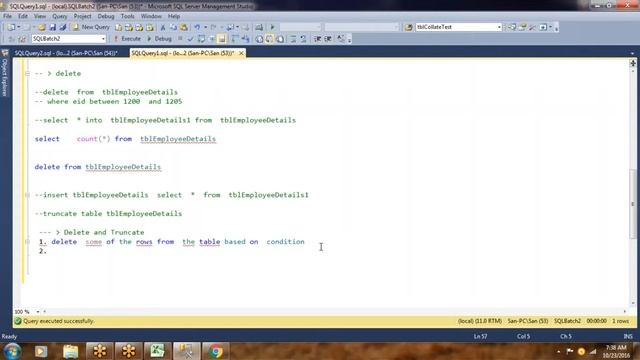This screenshot has width=640, height=360.
Task: Open the Windows Start button
Action: [x=12, y=351]
